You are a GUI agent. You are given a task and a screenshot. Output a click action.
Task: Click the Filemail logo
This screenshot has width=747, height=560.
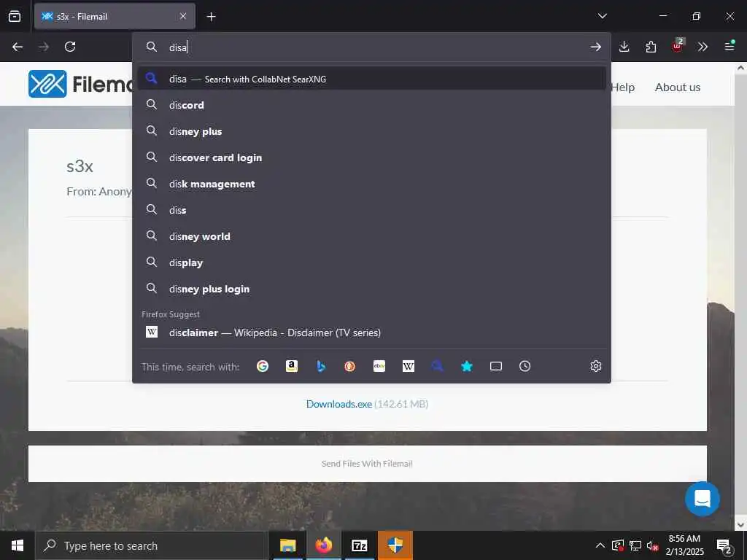(80, 84)
